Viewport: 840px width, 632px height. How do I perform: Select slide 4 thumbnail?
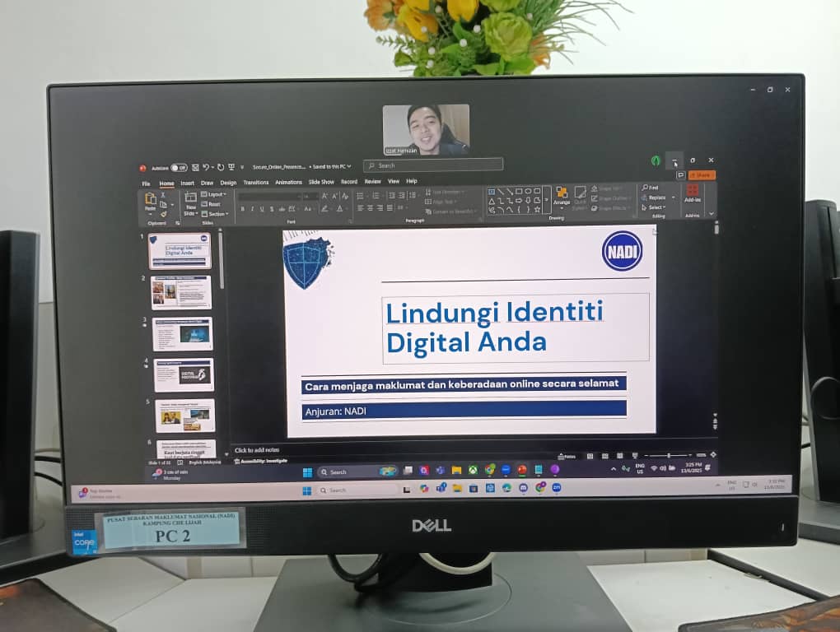pyautogui.click(x=183, y=374)
